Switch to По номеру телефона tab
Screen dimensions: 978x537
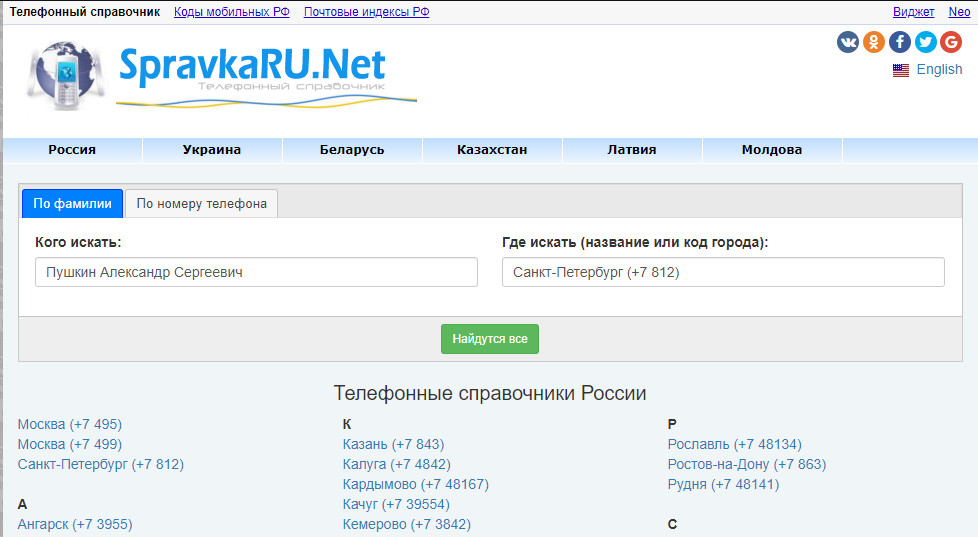[x=202, y=204]
